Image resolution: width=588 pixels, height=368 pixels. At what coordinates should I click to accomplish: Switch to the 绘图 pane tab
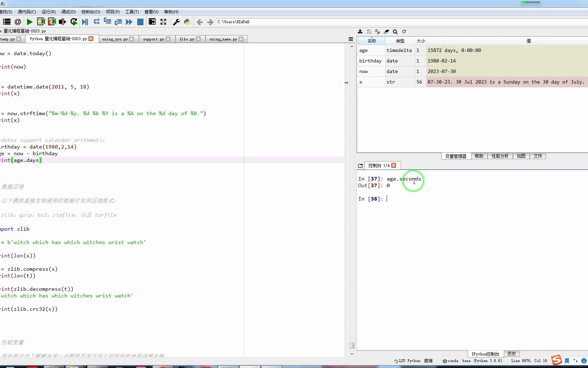click(x=521, y=156)
